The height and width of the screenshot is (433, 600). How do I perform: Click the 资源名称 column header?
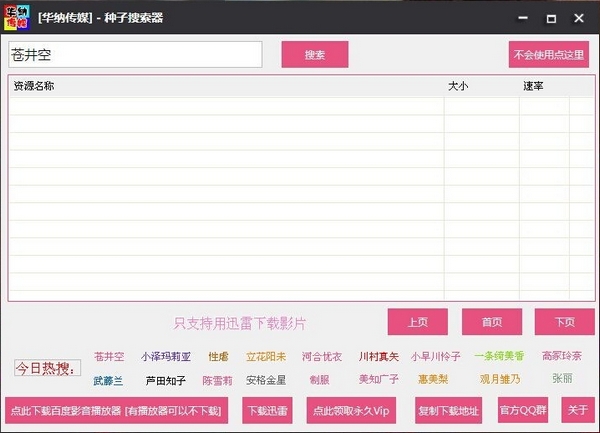35,86
